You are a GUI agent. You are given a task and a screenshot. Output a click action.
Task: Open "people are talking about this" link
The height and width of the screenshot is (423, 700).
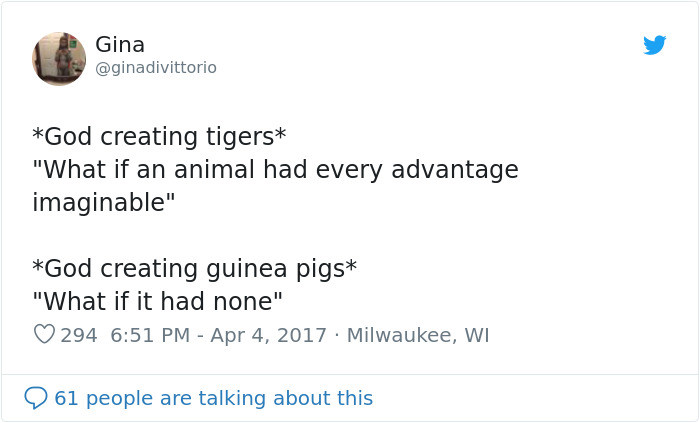(229, 398)
